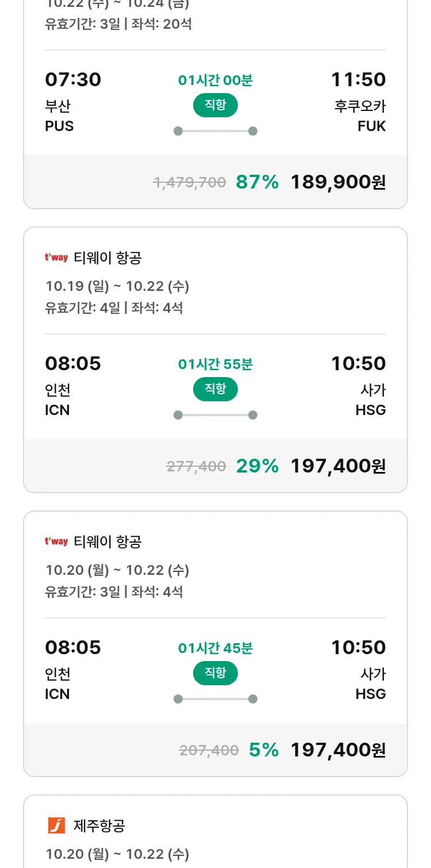Click the 10.19 (일) ~ 10.22 (수) date range

tap(117, 286)
